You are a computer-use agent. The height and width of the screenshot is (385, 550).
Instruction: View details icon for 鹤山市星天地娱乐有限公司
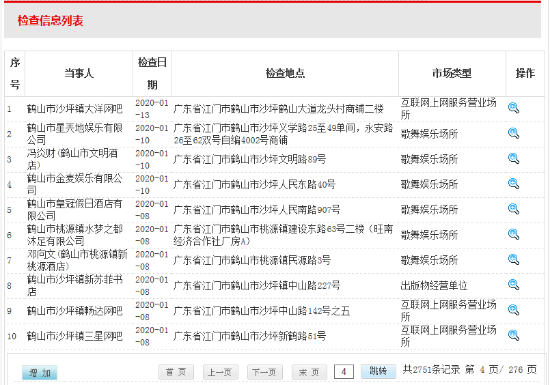tap(513, 133)
